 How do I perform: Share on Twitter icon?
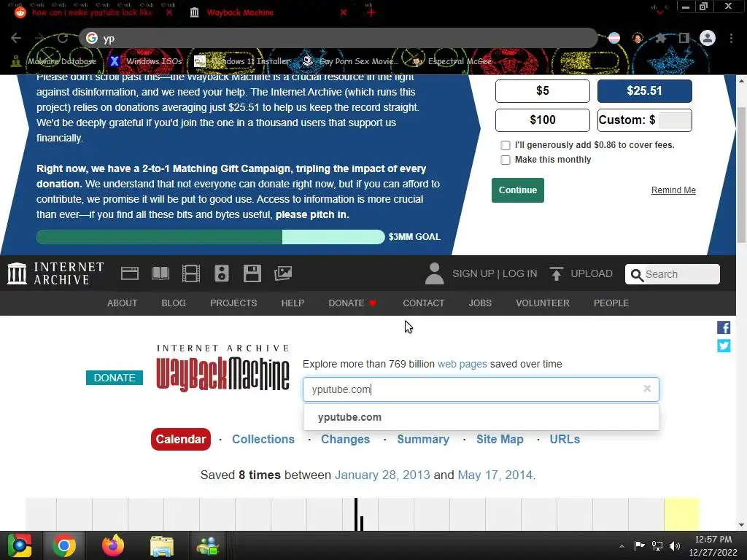point(724,346)
